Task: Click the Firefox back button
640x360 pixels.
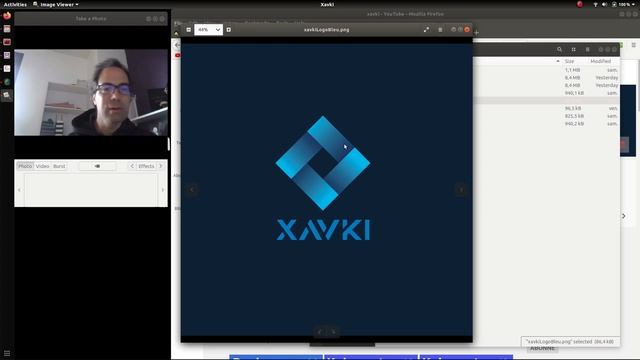Action: pos(176,45)
